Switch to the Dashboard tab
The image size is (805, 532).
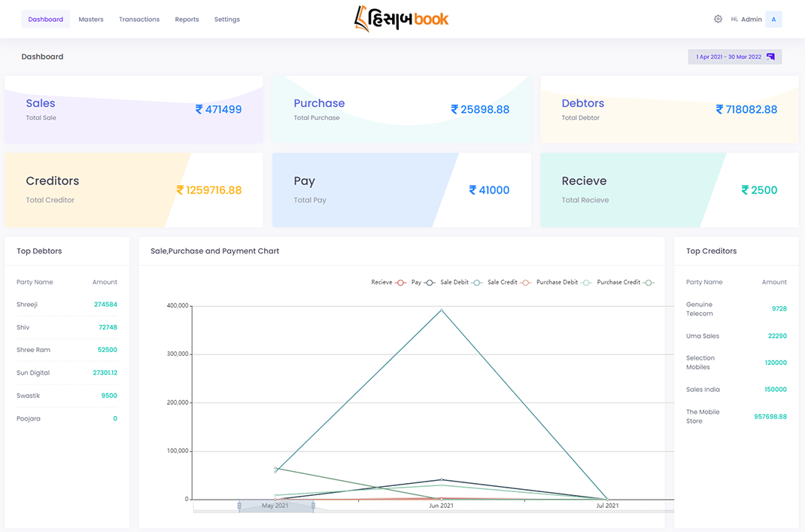click(46, 20)
